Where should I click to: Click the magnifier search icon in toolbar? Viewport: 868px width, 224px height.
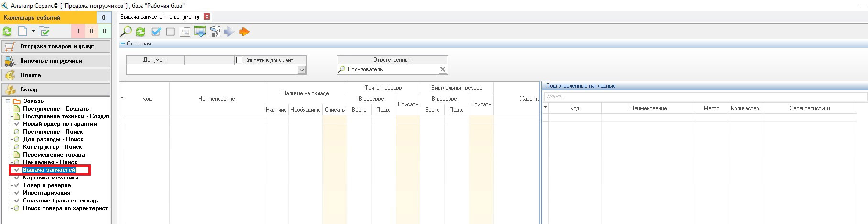(126, 32)
